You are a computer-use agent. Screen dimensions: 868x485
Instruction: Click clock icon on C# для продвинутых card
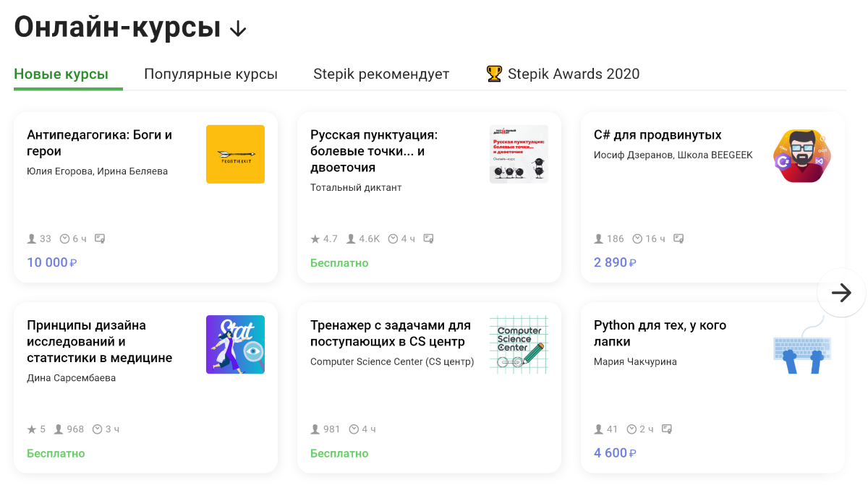coord(637,239)
